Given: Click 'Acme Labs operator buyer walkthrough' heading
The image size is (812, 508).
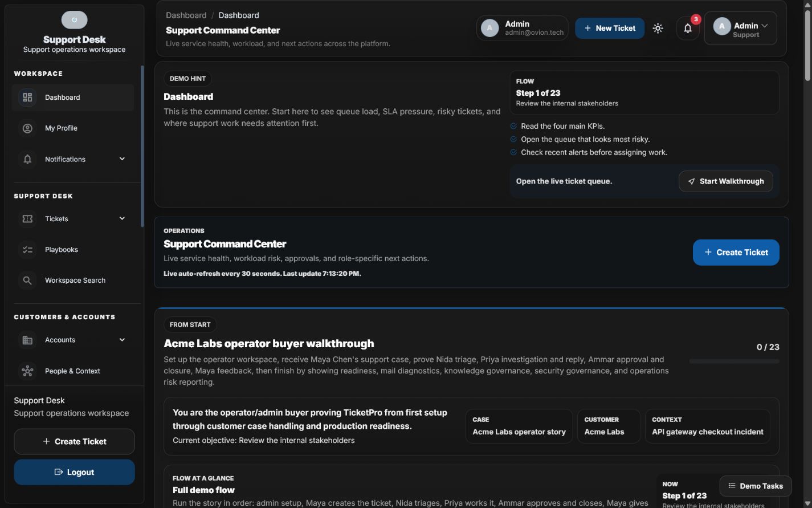Looking at the screenshot, I should [x=269, y=344].
